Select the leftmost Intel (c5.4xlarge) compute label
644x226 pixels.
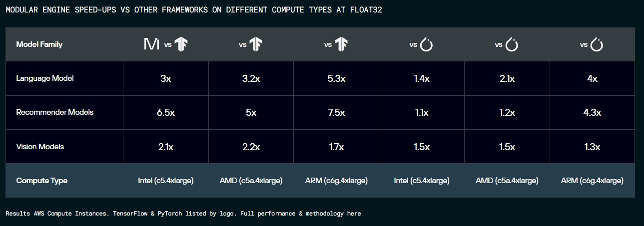(165, 181)
